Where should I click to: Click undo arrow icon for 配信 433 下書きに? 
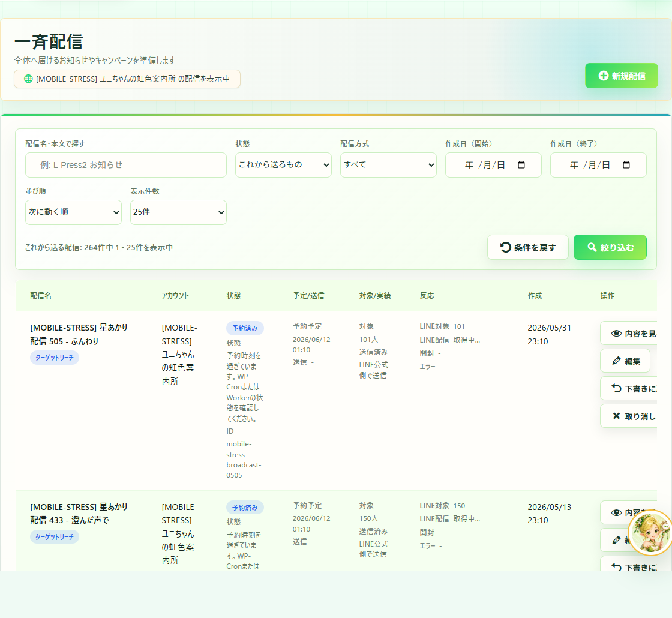point(616,567)
